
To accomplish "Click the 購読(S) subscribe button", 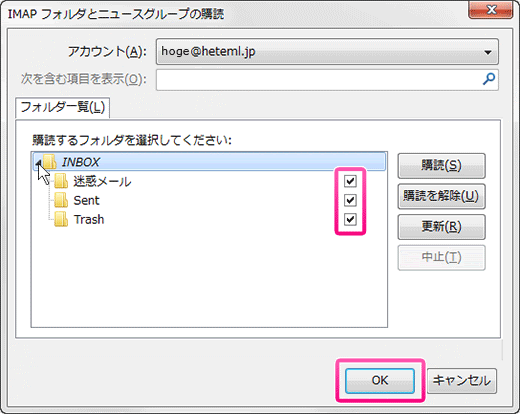I will coord(441,166).
